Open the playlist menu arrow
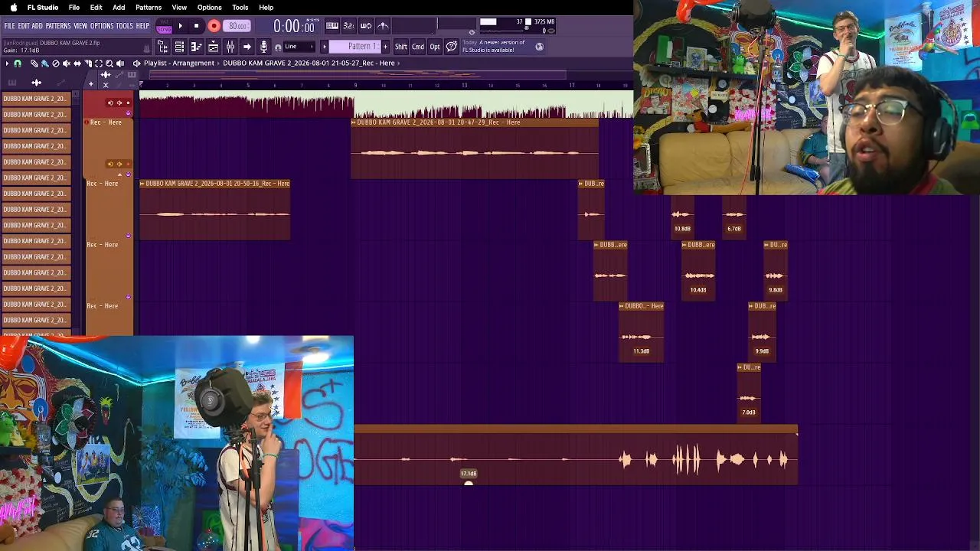The image size is (980, 551). [7, 64]
